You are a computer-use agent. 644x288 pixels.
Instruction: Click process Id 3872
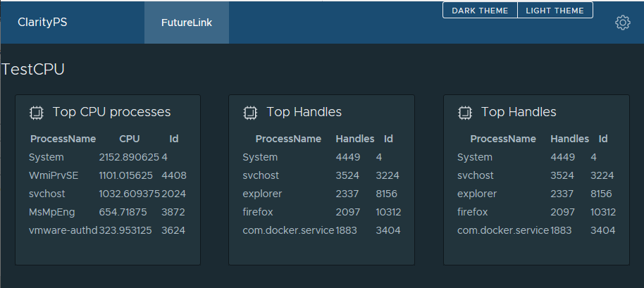173,212
